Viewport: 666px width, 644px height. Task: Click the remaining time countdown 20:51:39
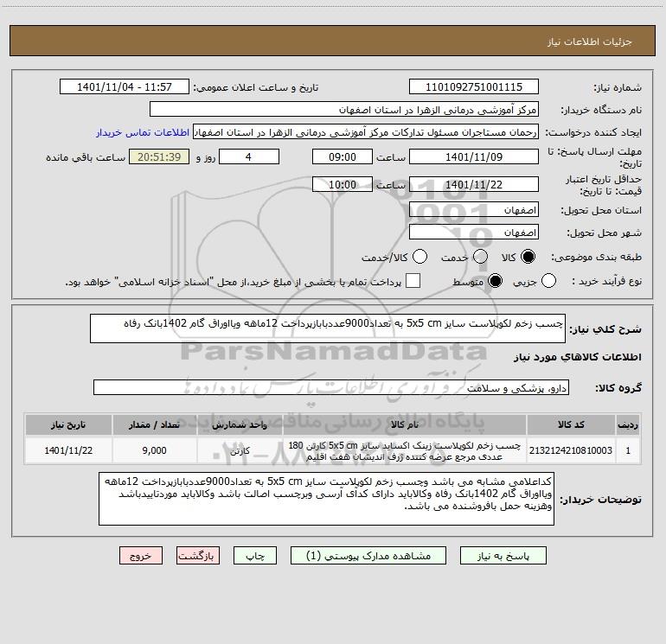point(159,156)
